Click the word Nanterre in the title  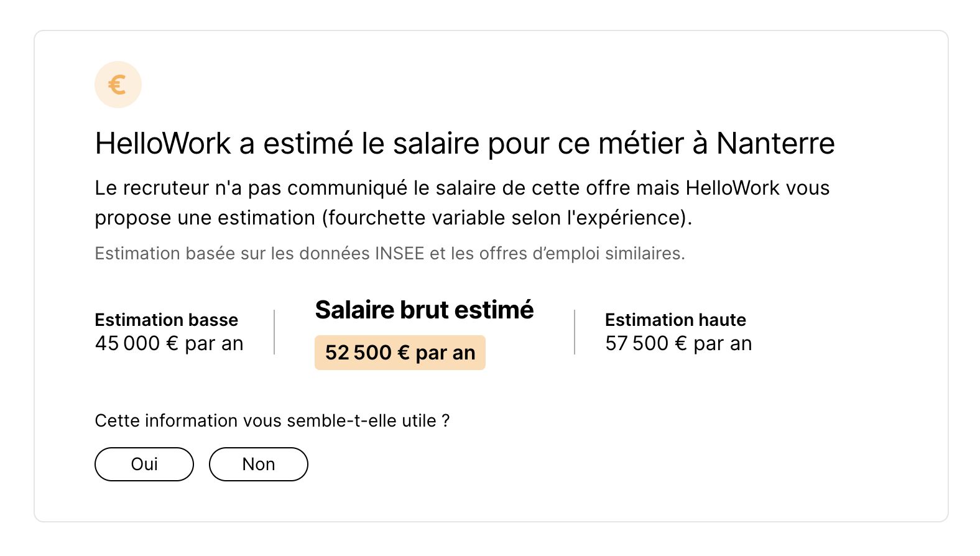775,144
